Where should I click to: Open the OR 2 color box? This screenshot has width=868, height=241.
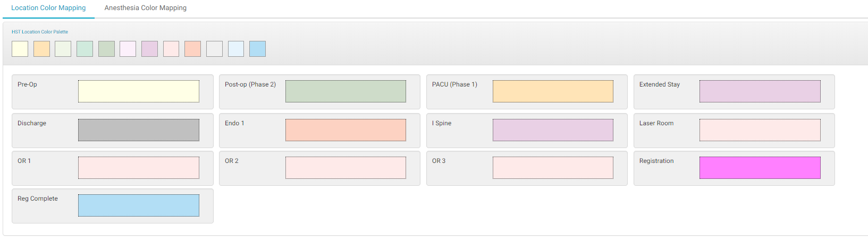click(x=345, y=168)
